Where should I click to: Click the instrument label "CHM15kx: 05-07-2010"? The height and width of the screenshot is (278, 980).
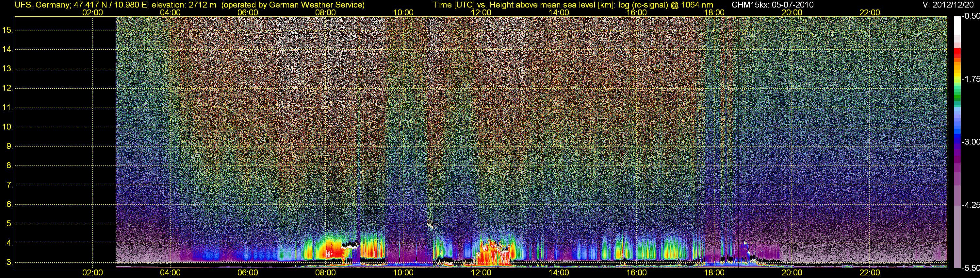tap(773, 5)
